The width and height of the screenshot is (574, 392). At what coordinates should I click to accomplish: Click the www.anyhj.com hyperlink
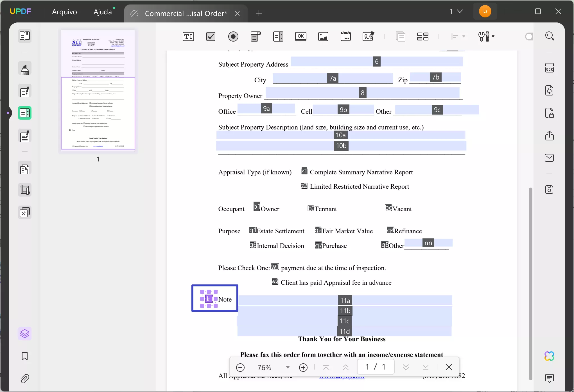click(x=341, y=376)
